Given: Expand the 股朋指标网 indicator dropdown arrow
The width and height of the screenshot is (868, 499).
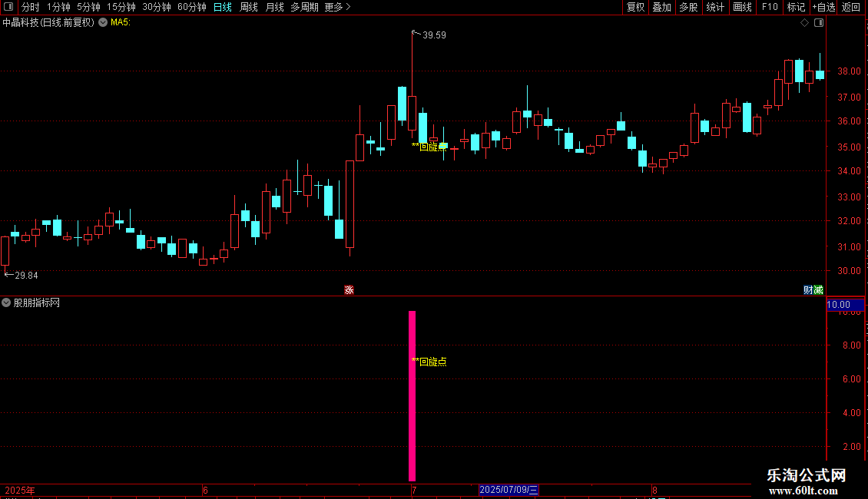Looking at the screenshot, I should pyautogui.click(x=6, y=302).
